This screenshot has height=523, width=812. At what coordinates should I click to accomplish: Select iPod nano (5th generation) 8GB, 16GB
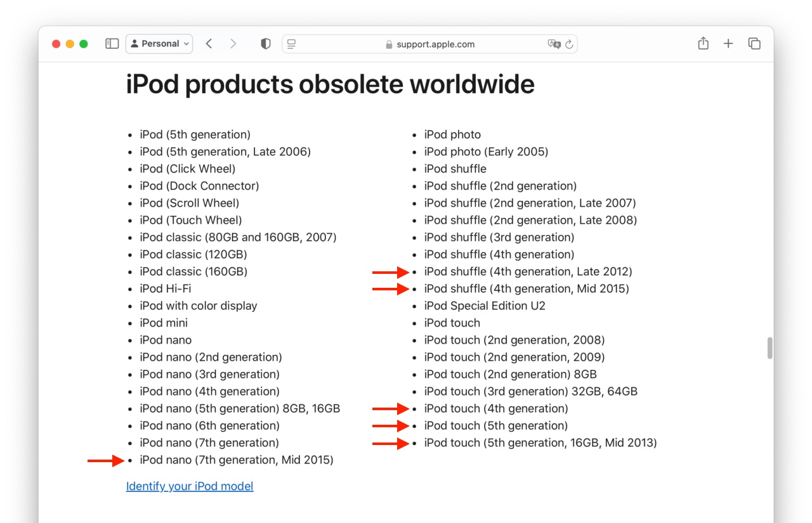pyautogui.click(x=240, y=408)
